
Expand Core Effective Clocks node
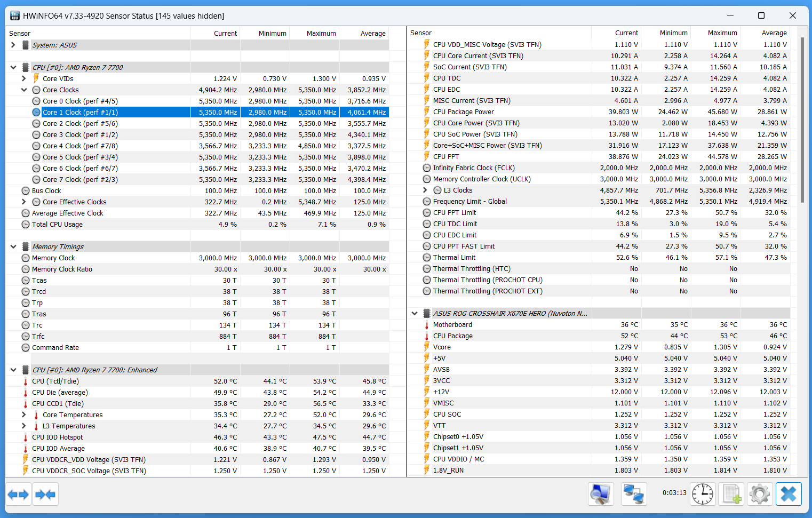point(24,202)
